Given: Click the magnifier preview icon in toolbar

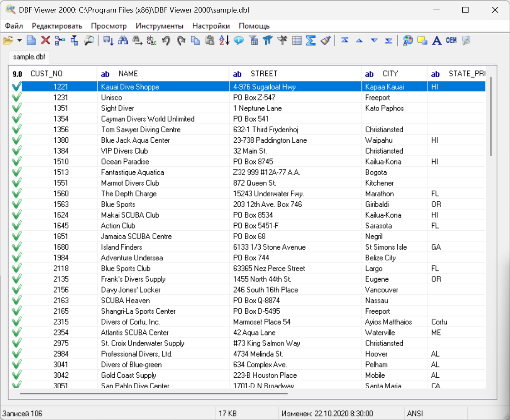Looking at the screenshot, I should [x=89, y=40].
